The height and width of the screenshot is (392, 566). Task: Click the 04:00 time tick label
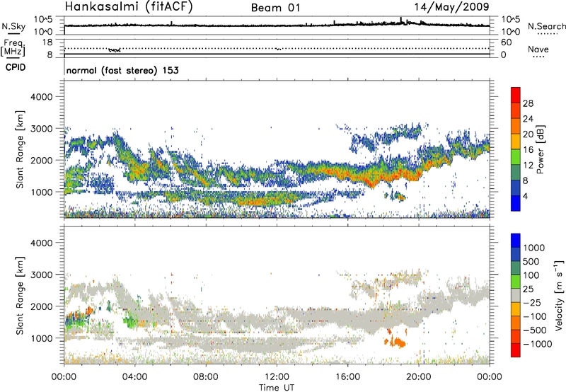pos(134,377)
